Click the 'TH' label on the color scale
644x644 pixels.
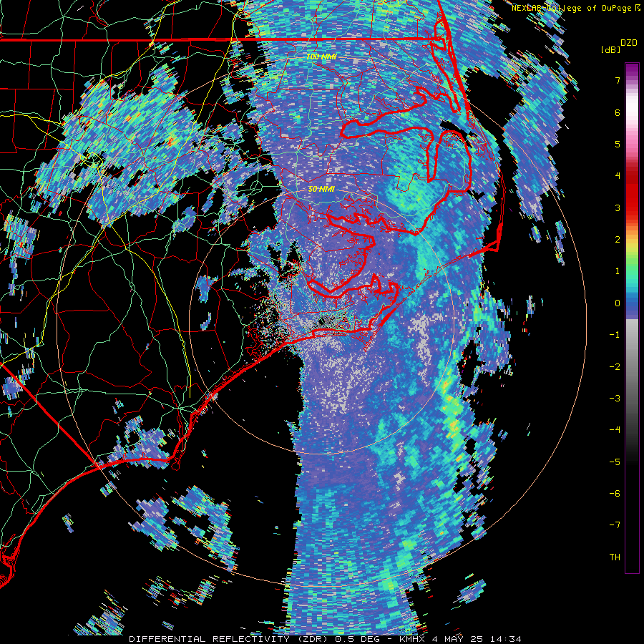coord(615,557)
